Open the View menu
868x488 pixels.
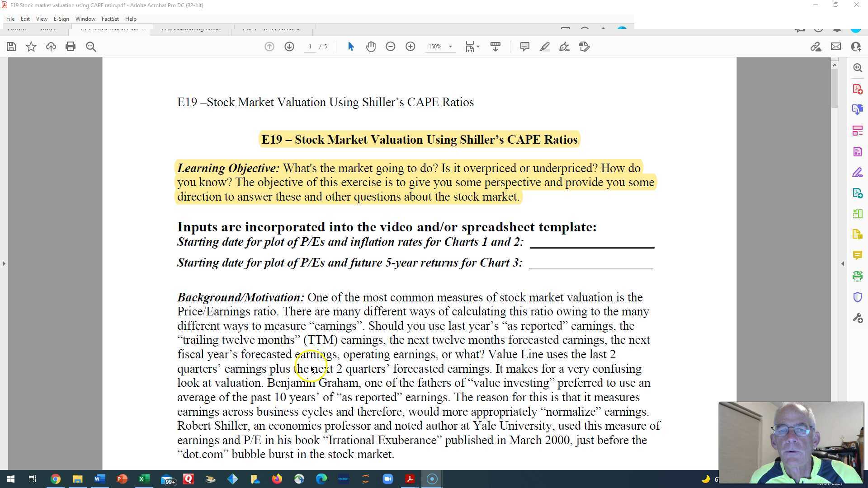click(42, 19)
